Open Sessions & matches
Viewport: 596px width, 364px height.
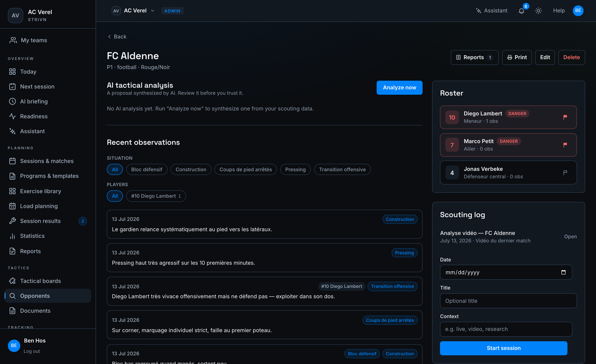click(48, 161)
